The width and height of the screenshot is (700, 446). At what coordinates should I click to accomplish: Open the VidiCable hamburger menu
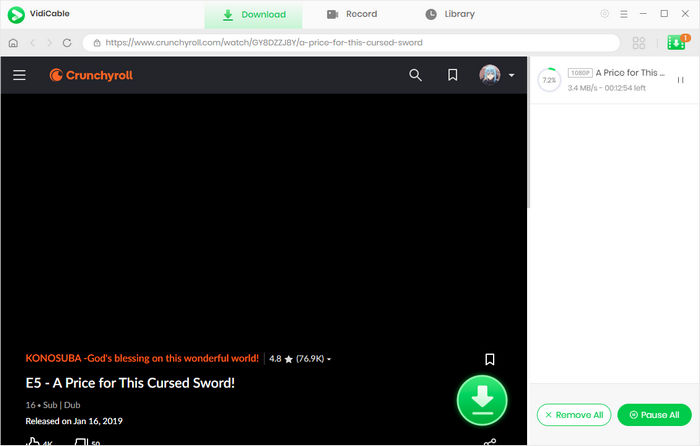(624, 14)
